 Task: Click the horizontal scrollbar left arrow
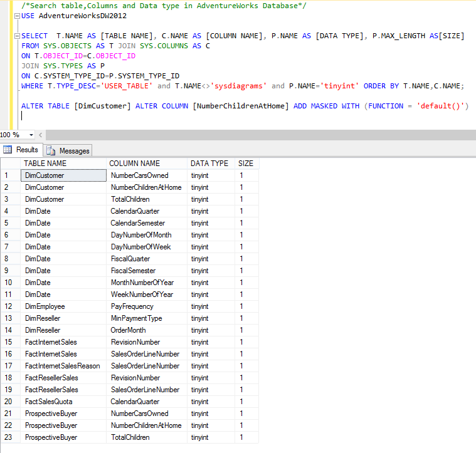click(x=40, y=135)
